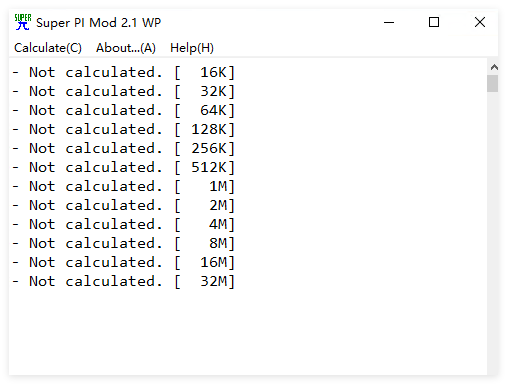
Task: Click the 128K result row
Action: [x=124, y=129]
